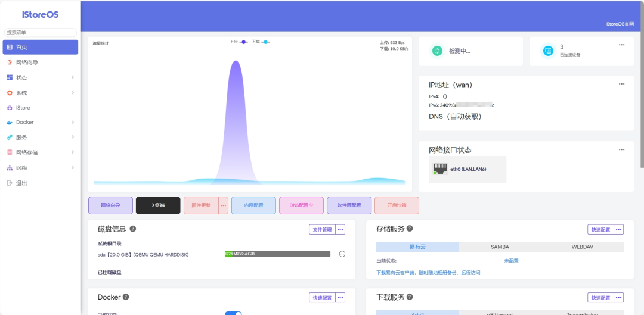The width and height of the screenshot is (644, 315).
Task: Click the 状态 sidebar icon
Action: tap(10, 77)
